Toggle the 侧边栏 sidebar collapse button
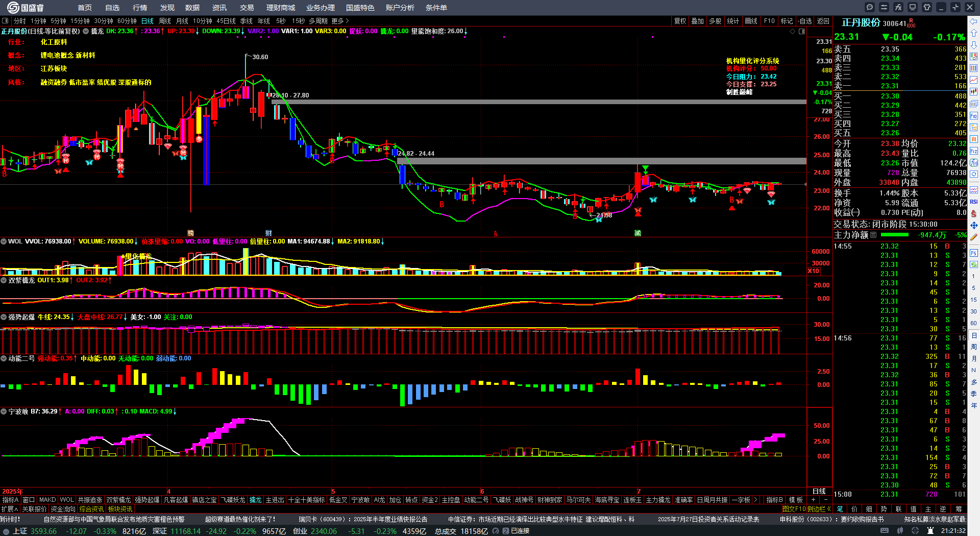 [x=819, y=509]
